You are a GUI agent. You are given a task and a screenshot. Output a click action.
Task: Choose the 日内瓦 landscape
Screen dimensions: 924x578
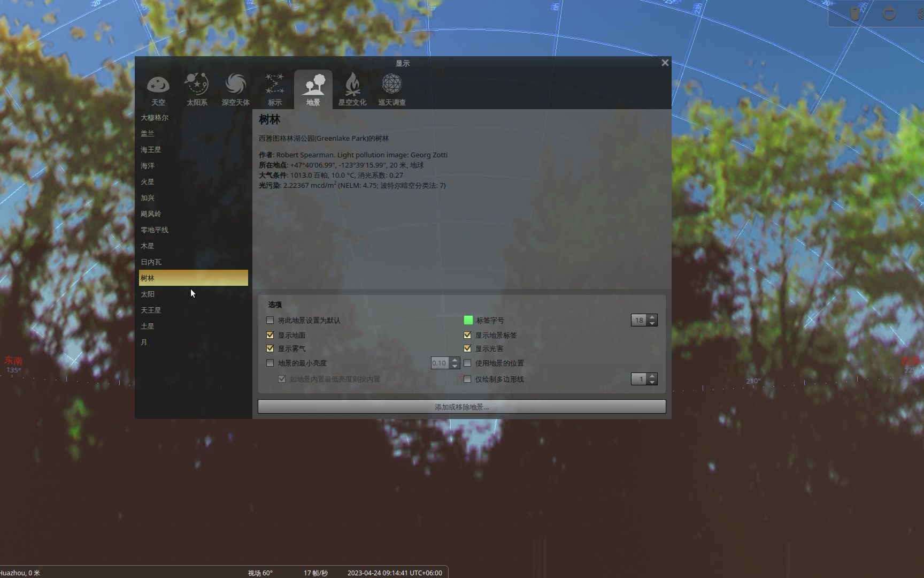click(194, 262)
